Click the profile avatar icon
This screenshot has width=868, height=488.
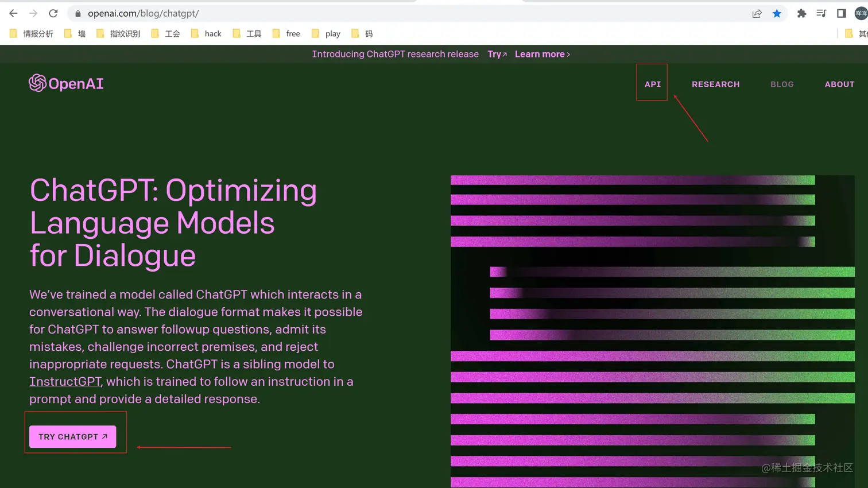[861, 13]
